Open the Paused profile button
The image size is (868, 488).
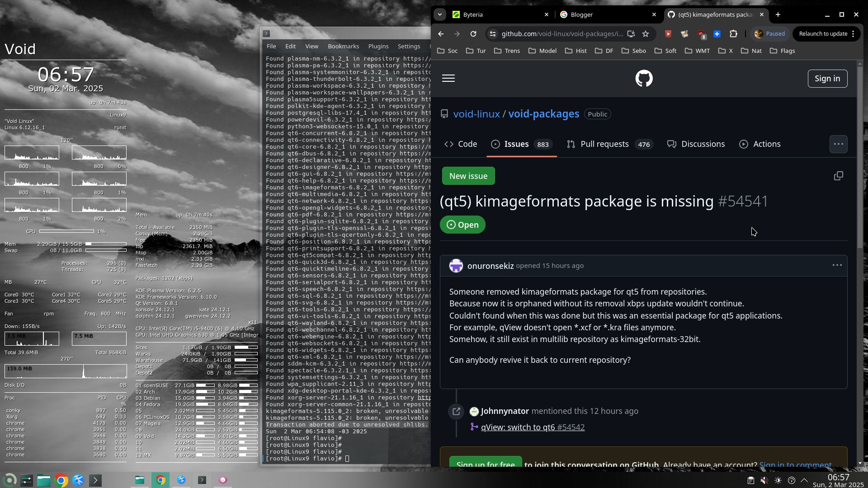tap(770, 34)
